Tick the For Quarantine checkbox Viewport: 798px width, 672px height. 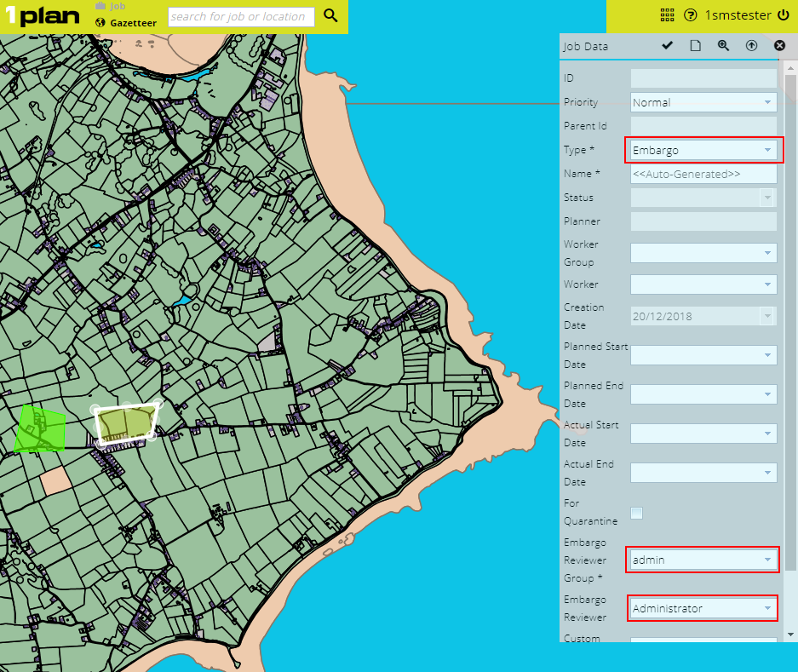point(636,513)
